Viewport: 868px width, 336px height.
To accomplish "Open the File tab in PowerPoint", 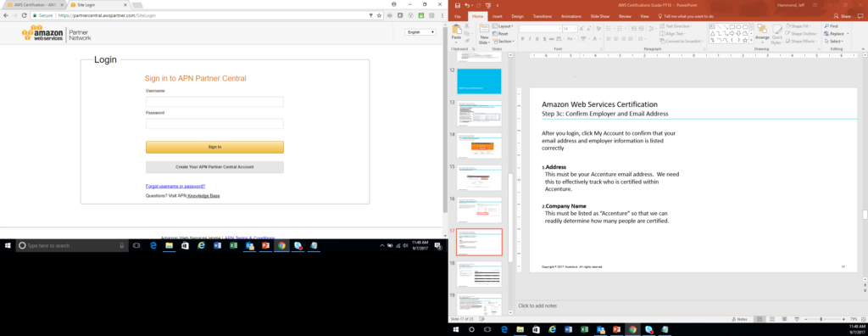I will 457,17.
